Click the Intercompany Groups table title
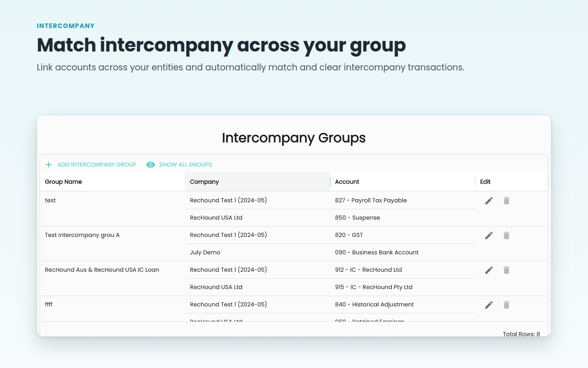The width and height of the screenshot is (588, 368). tap(294, 138)
